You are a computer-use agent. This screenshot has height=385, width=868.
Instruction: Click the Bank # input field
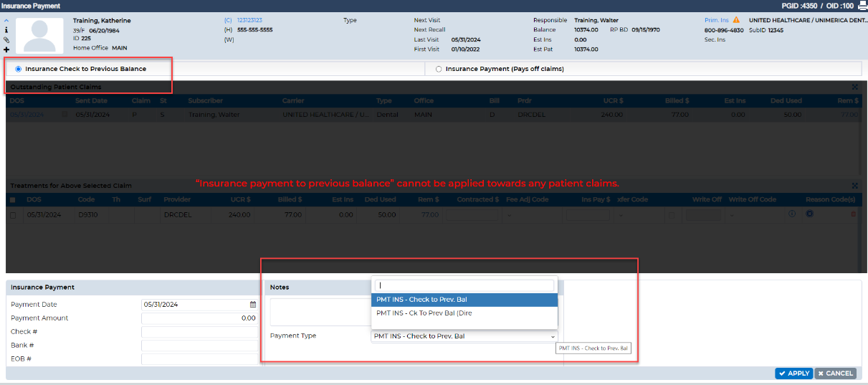[x=199, y=346]
